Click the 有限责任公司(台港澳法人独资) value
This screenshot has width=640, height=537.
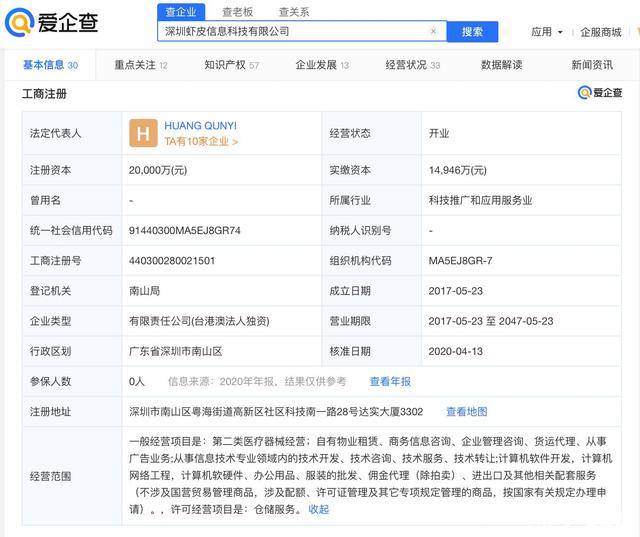[x=199, y=321]
